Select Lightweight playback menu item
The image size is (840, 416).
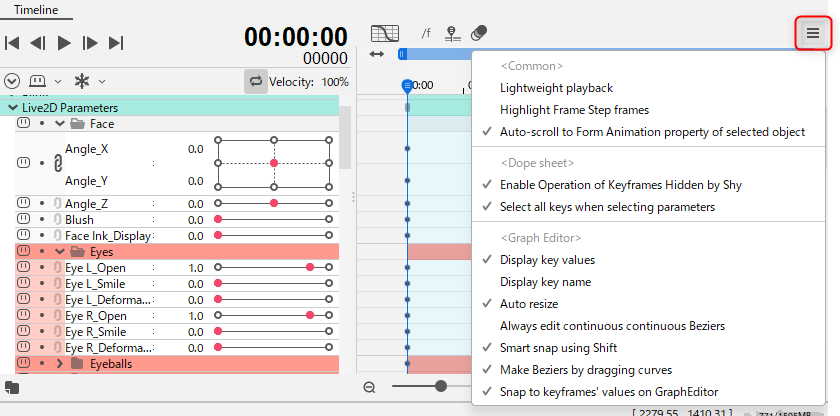pyautogui.click(x=556, y=88)
